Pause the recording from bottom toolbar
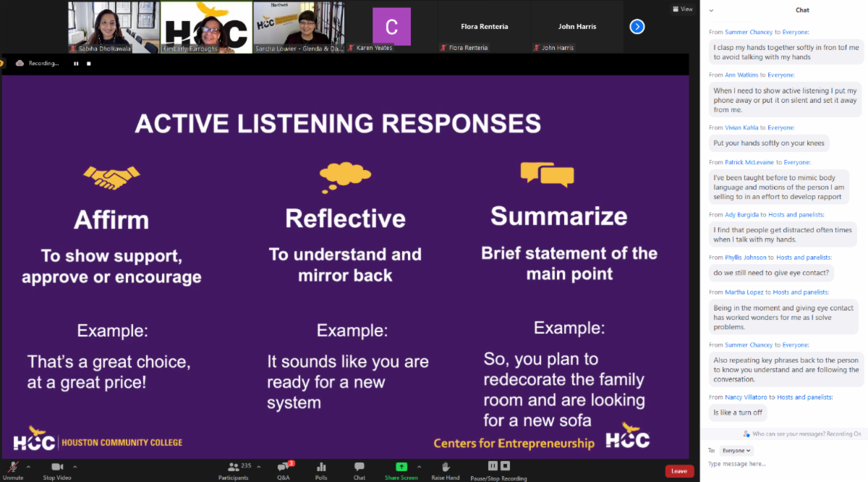Screen dimensions: 868x482 click(x=493, y=466)
